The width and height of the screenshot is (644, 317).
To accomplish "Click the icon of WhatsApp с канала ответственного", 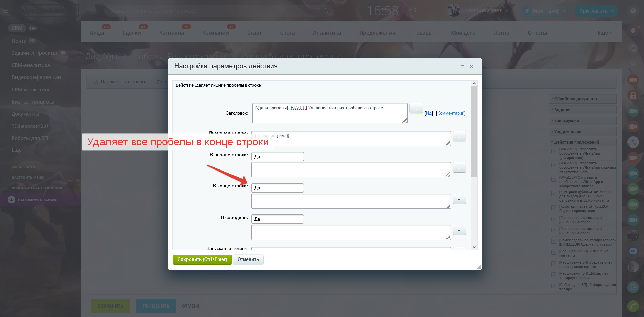I will (x=554, y=165).
